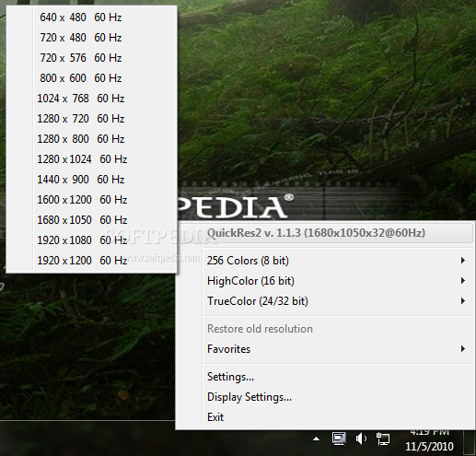Select 1280 x 720 60 Hz resolution
Screen dimensions: 476x456
click(x=91, y=119)
